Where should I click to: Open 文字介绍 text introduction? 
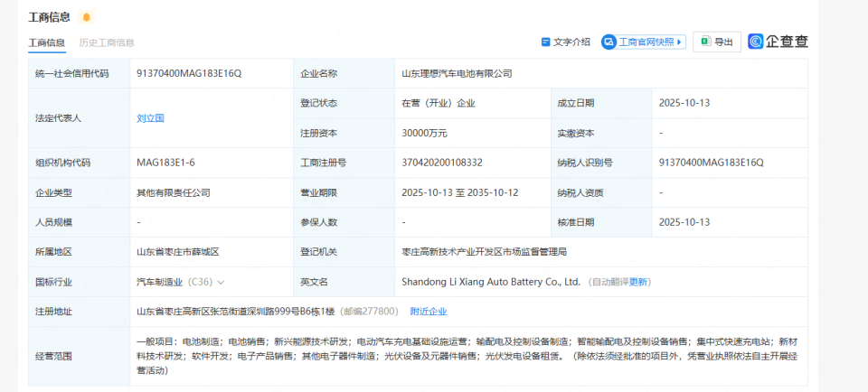click(x=566, y=42)
